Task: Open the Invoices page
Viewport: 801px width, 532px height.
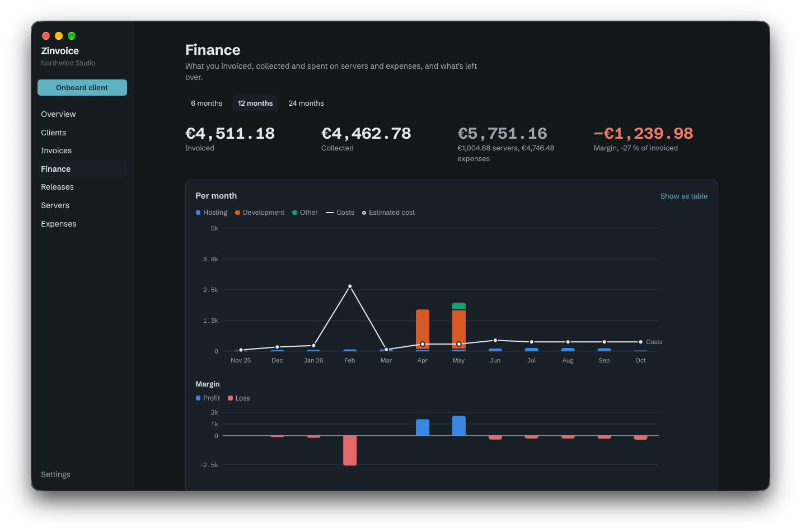Action: coord(82,150)
